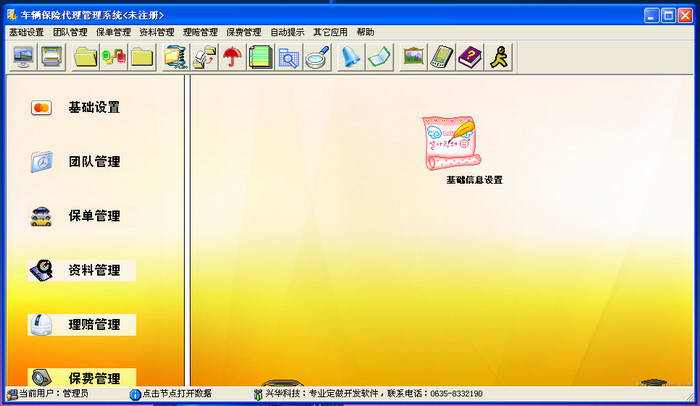The height and width of the screenshot is (406, 700).
Task: Open the 其它应用 menu
Action: (330, 32)
